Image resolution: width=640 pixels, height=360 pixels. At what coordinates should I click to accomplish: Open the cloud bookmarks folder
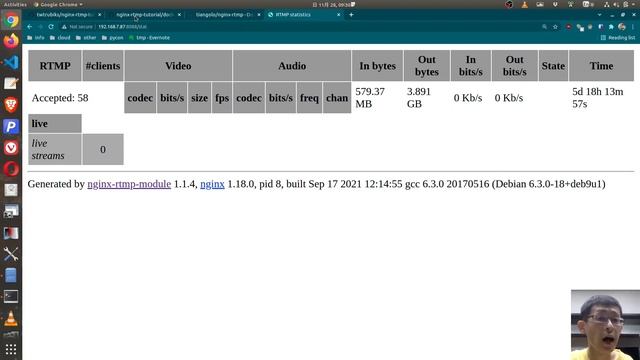coord(60,38)
